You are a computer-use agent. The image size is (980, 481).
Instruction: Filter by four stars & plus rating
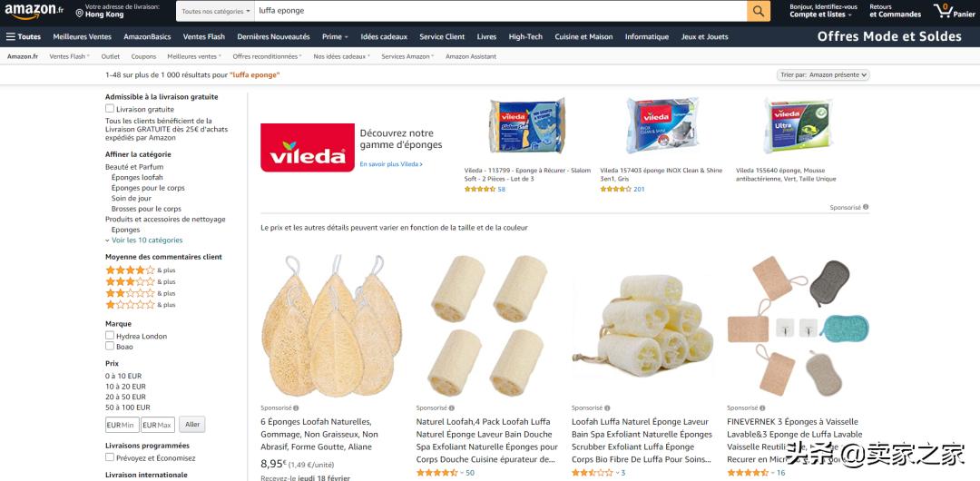[x=140, y=270]
